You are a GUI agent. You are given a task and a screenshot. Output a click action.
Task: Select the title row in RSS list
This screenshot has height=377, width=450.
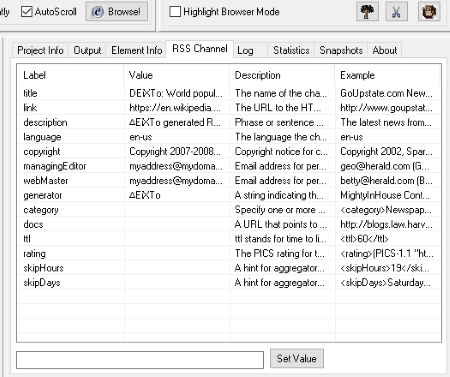point(229,93)
